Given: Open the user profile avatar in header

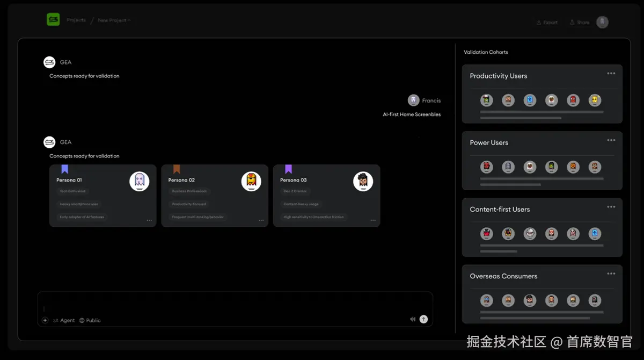Looking at the screenshot, I should 602,22.
